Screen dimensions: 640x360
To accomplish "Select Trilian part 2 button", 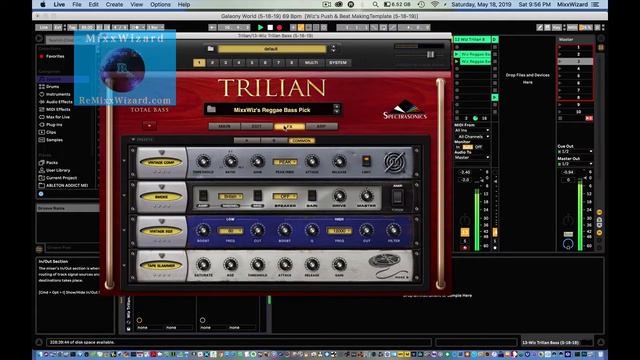I will click(212, 62).
